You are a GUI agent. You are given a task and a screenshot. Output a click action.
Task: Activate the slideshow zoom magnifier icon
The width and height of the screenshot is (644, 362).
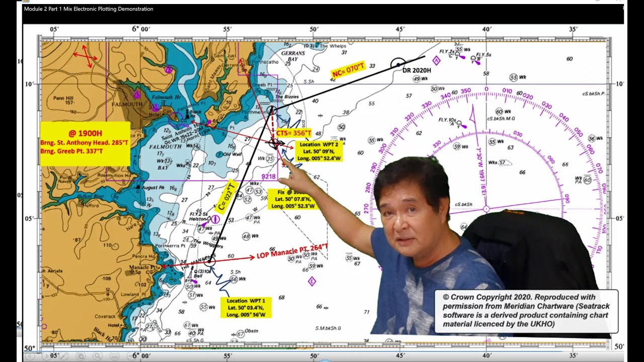(x=98, y=356)
